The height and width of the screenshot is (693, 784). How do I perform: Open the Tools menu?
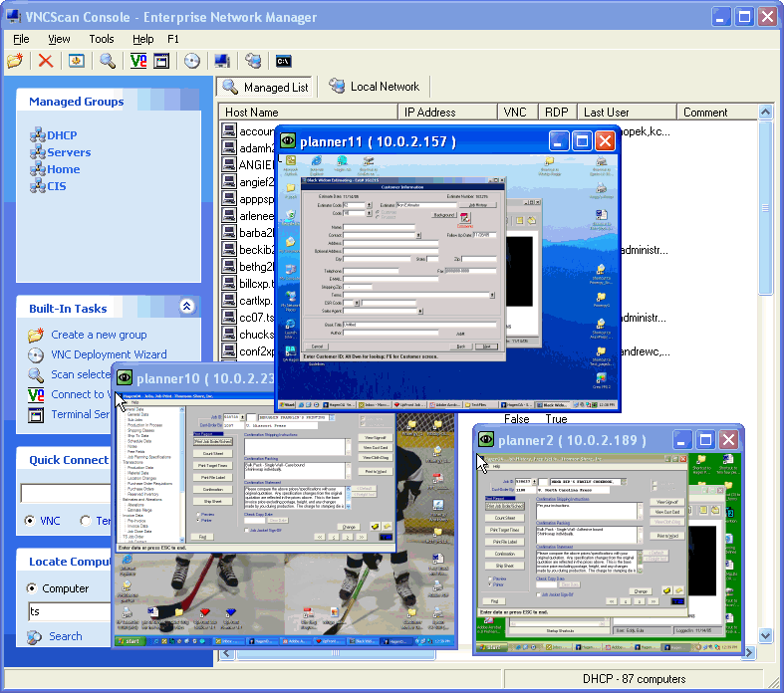point(102,39)
